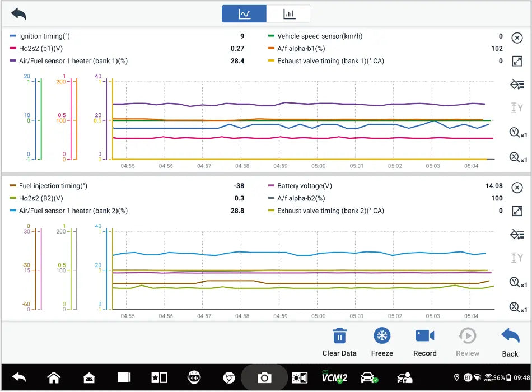Go back using top-left arrow
Image resolution: width=532 pixels, height=392 pixels.
pos(18,14)
